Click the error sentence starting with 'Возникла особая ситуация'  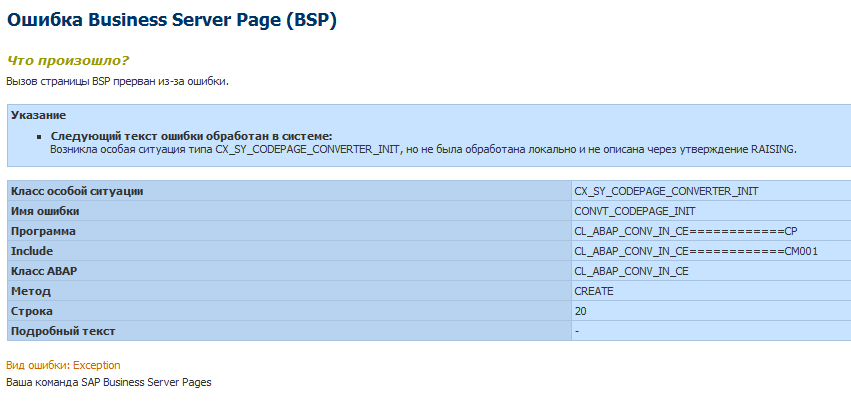(423, 149)
